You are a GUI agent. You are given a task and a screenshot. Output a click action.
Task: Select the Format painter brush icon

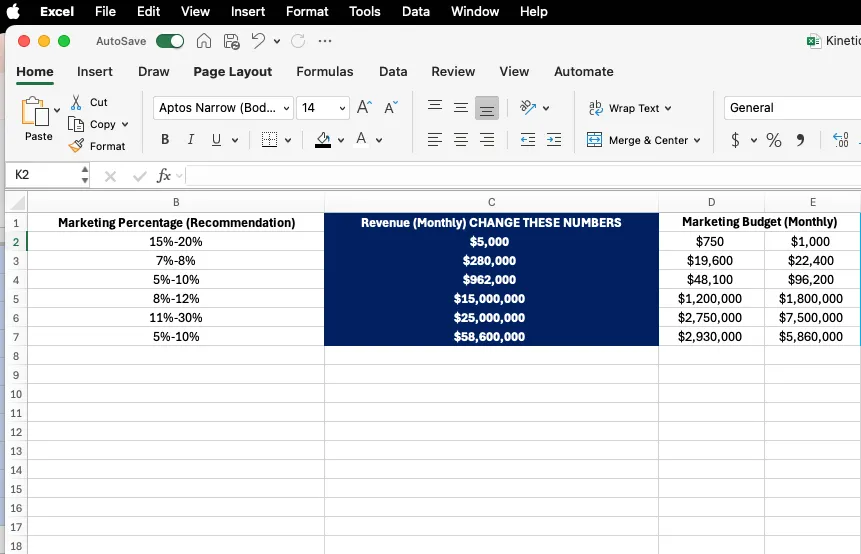tap(77, 146)
